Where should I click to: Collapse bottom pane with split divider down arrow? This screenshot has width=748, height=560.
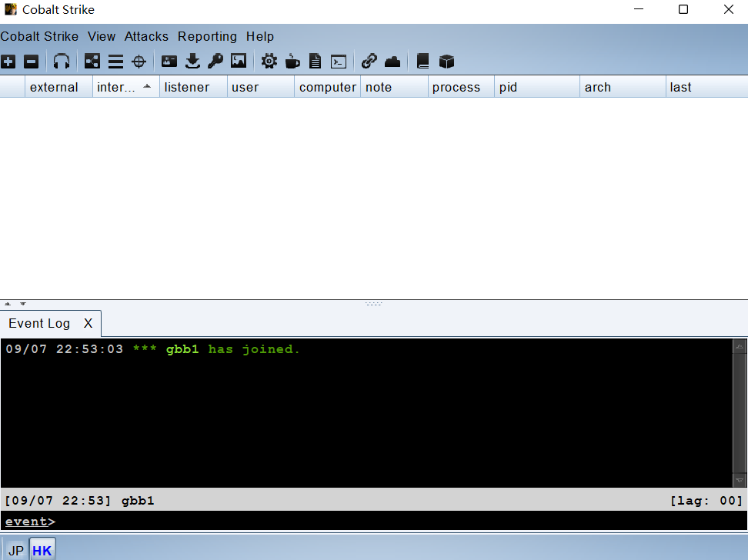coord(23,303)
